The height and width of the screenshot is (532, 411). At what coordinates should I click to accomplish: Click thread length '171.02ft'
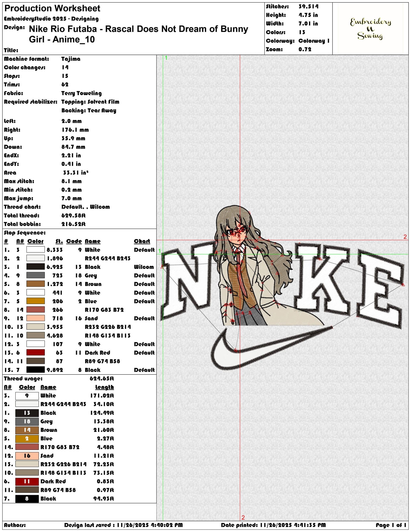coord(102,396)
